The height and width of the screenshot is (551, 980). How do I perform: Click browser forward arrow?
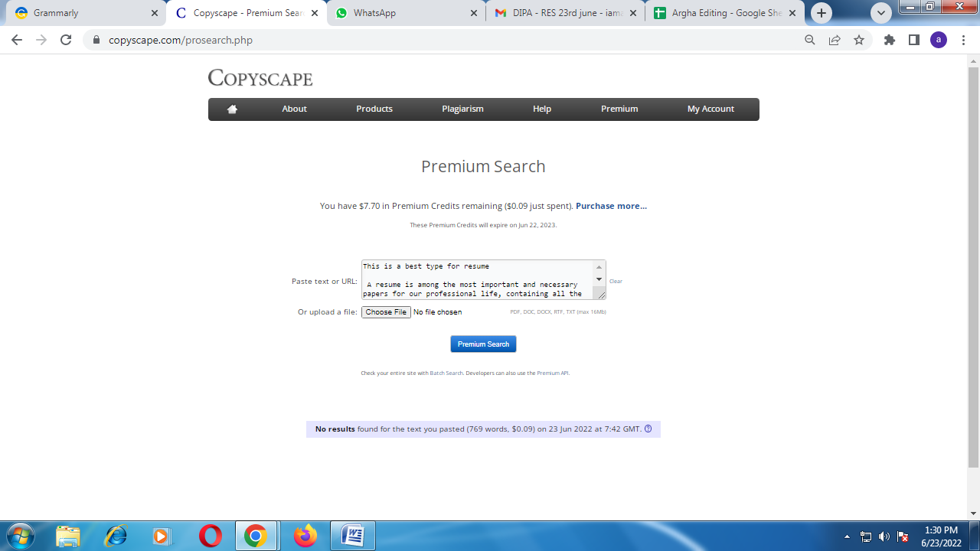coord(41,40)
